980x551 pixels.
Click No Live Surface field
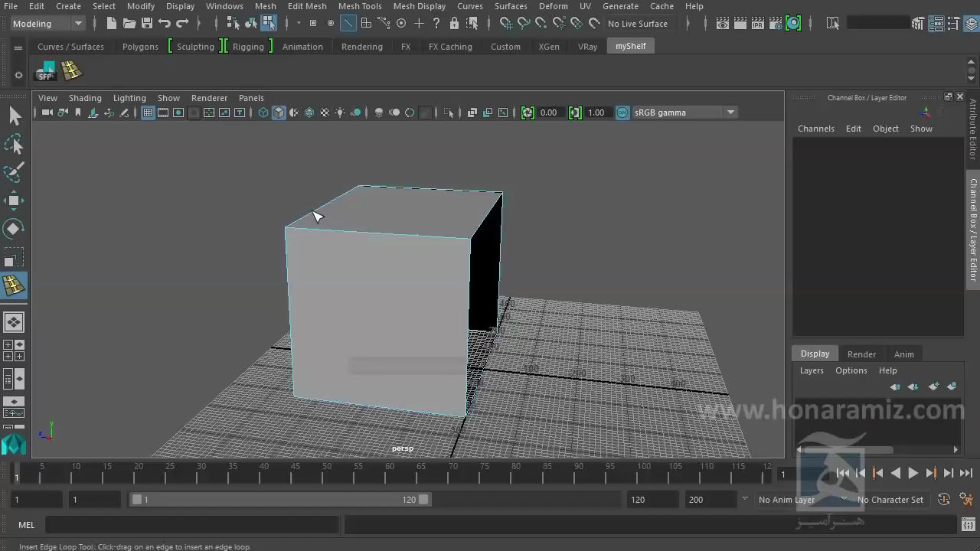coord(640,24)
